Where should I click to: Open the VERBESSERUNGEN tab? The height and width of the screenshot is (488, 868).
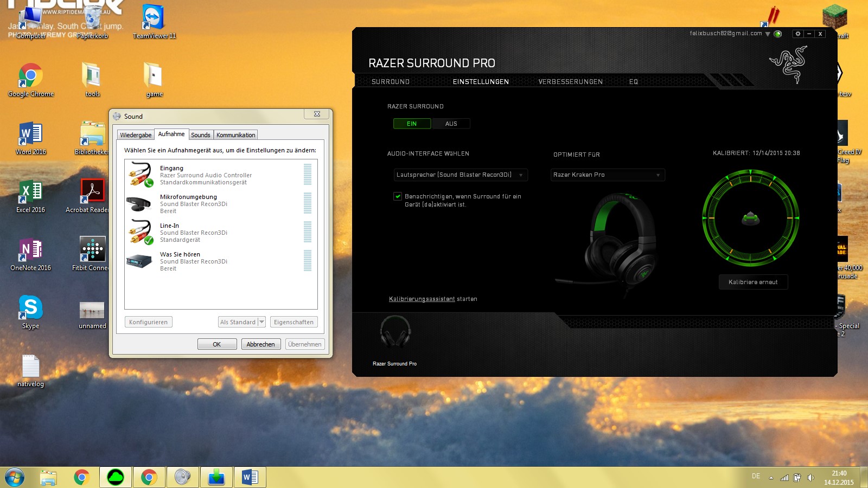point(571,82)
